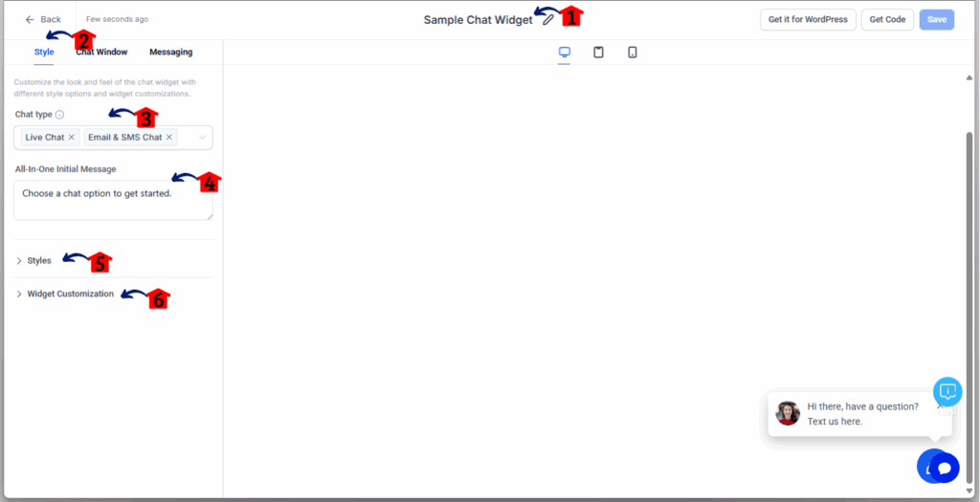Viewport: 980px width, 502px height.
Task: Click the light blue feedback chat icon
Action: click(x=948, y=391)
